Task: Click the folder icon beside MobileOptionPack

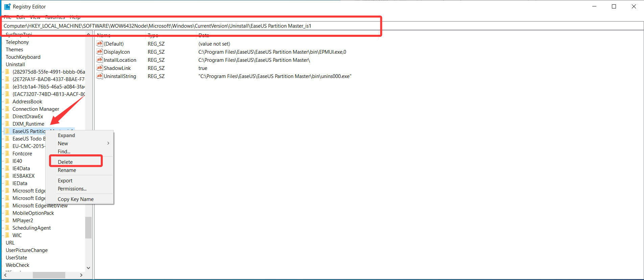Action: 7,213
